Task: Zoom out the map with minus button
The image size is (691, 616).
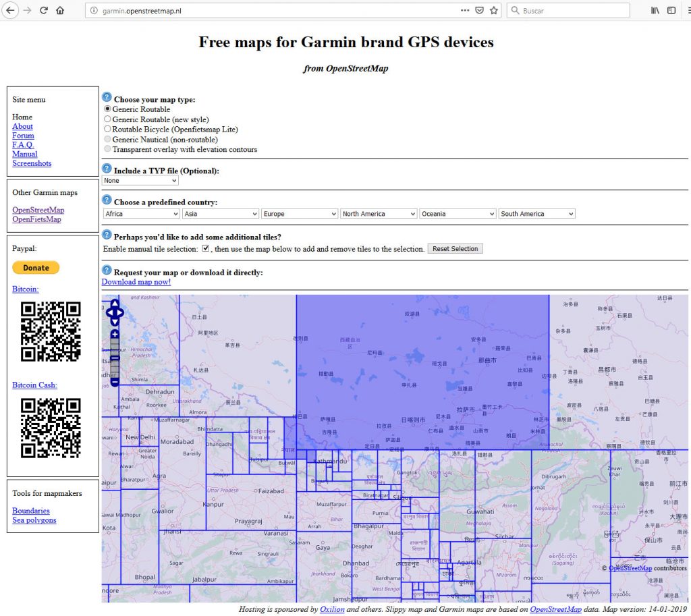Action: point(115,382)
